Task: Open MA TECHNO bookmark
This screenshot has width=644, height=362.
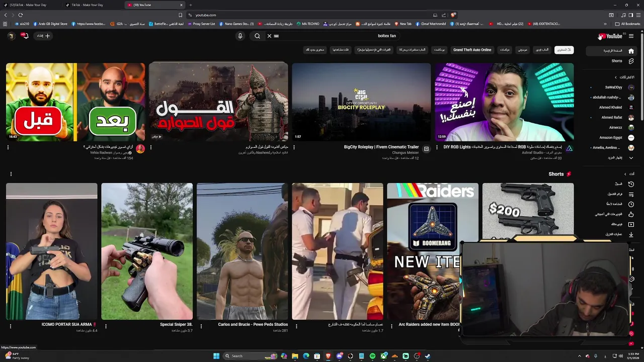Action: [307, 24]
